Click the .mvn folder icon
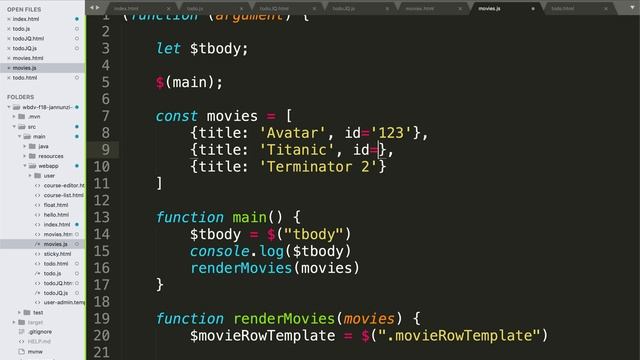The image size is (640, 360). 22,117
